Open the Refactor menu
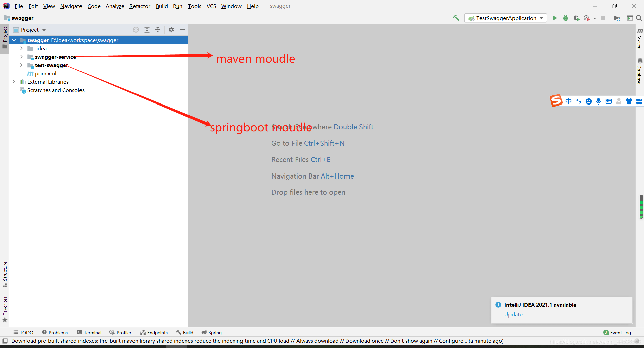This screenshot has height=348, width=644. 140,6
